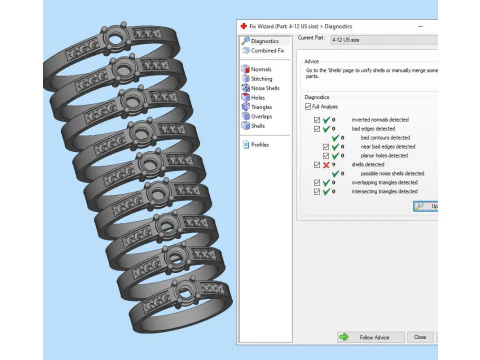Click the 'overlapping triangles detected' label
Viewport: 480px width, 360px height.
click(x=385, y=182)
